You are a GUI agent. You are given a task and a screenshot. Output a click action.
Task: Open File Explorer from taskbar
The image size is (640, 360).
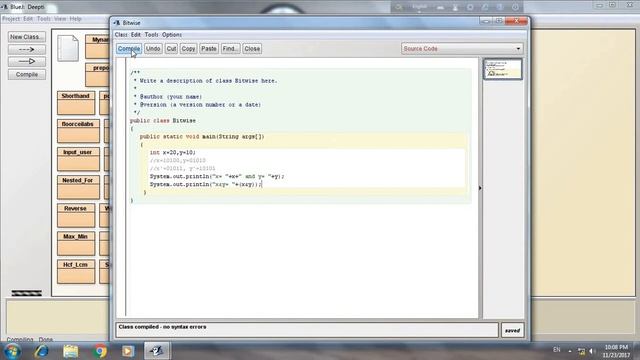pos(71,351)
